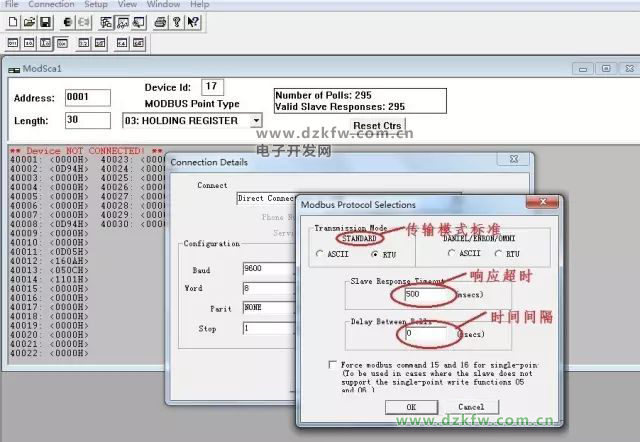Enable Force modbus command 15 and 16 checkbox
The height and width of the screenshot is (442, 640).
point(333,365)
